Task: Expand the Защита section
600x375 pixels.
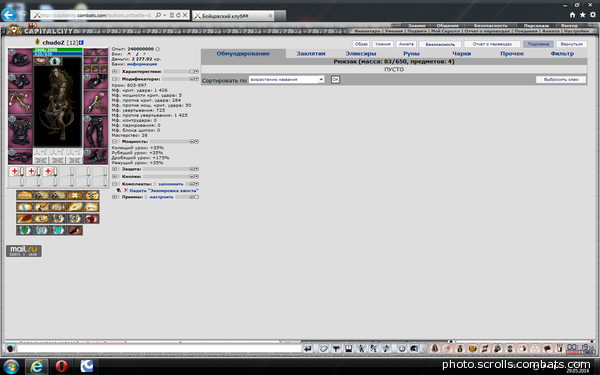Action: point(114,169)
